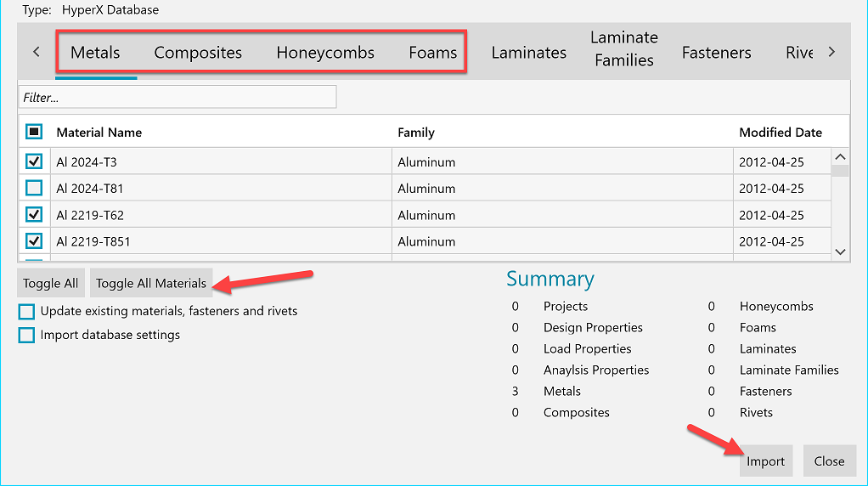The width and height of the screenshot is (868, 486).
Task: Click the Import button
Action: click(765, 461)
